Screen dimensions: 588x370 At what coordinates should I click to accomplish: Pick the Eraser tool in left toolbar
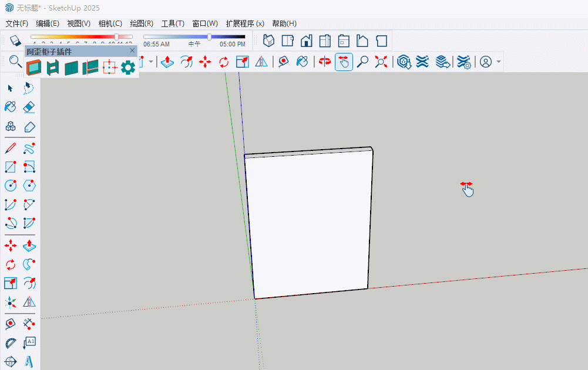29,107
